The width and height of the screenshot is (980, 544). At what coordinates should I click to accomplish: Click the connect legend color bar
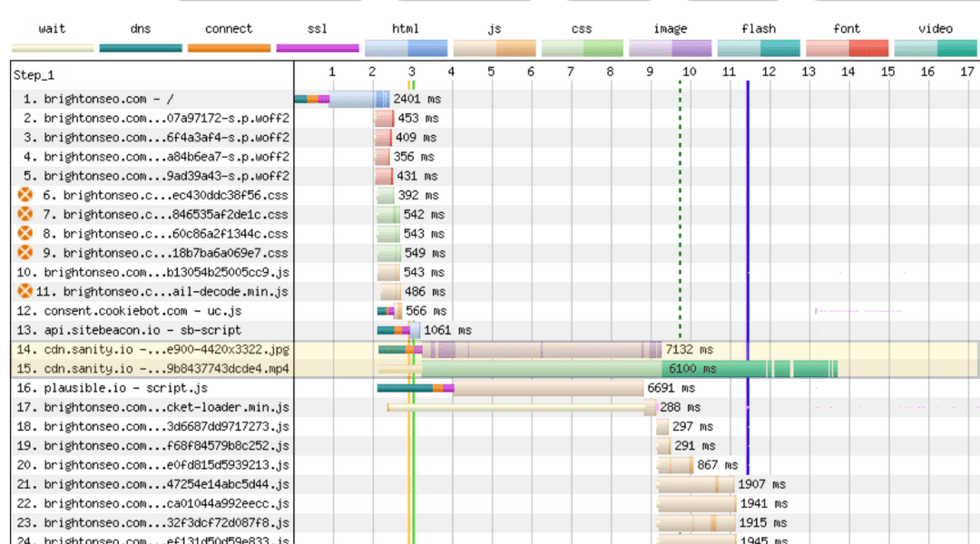click(x=229, y=48)
